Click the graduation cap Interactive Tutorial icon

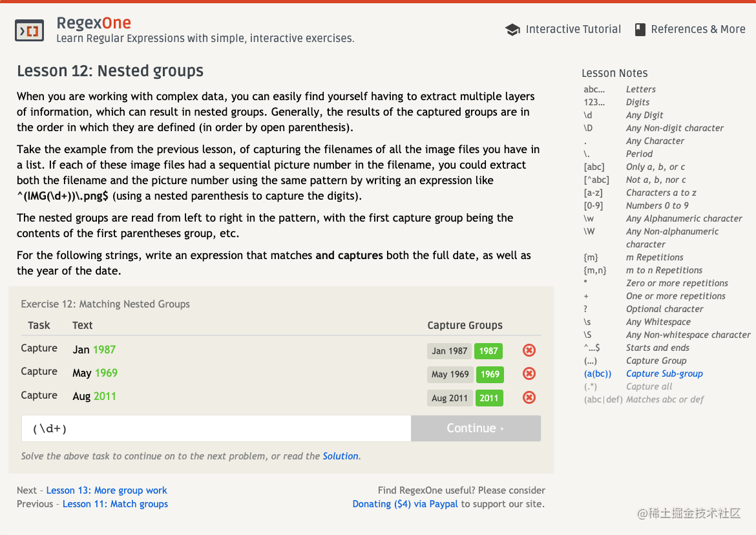click(x=512, y=29)
